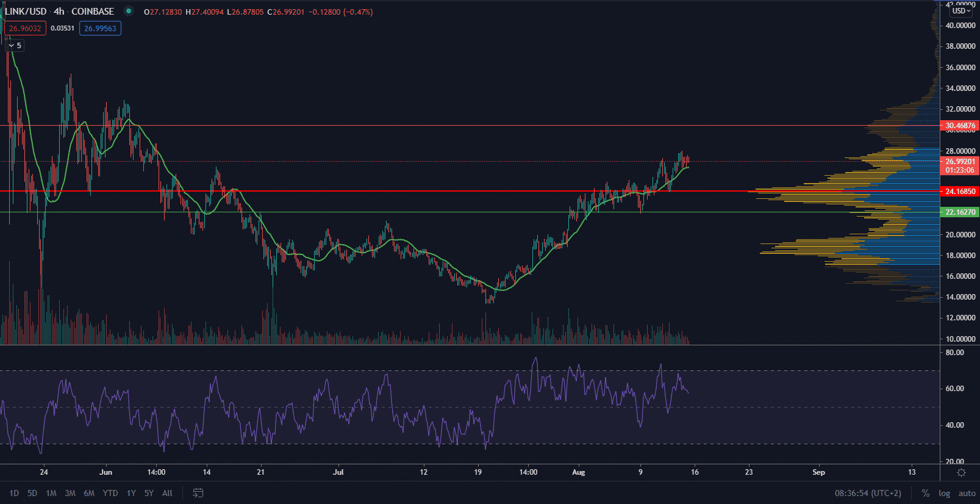
Task: Click the current price 26.99201 label
Action: coord(960,162)
